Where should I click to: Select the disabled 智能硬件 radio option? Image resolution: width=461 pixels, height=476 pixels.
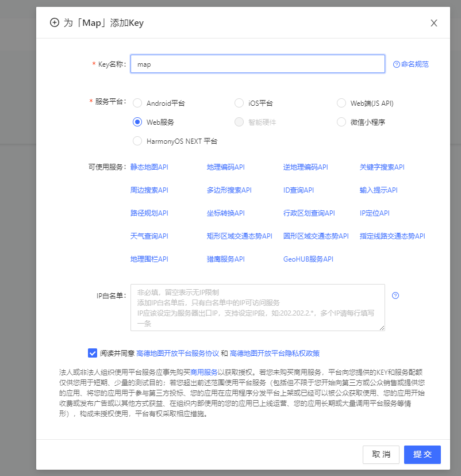tap(239, 122)
